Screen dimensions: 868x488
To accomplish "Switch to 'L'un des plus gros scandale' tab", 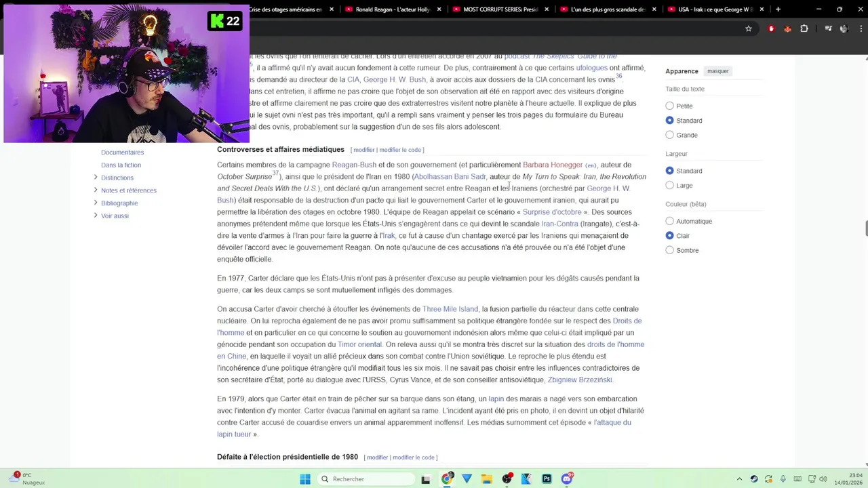I will click(x=608, y=9).
